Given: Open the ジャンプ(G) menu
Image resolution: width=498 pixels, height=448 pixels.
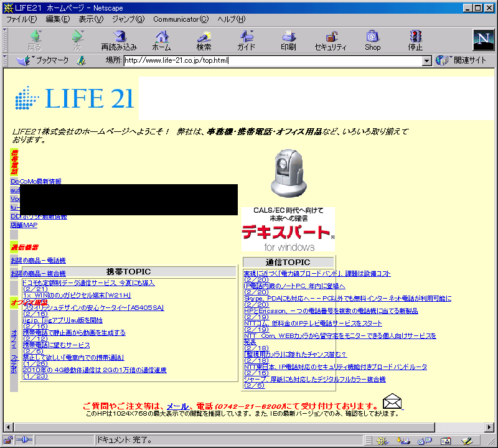Looking at the screenshot, I should (128, 19).
